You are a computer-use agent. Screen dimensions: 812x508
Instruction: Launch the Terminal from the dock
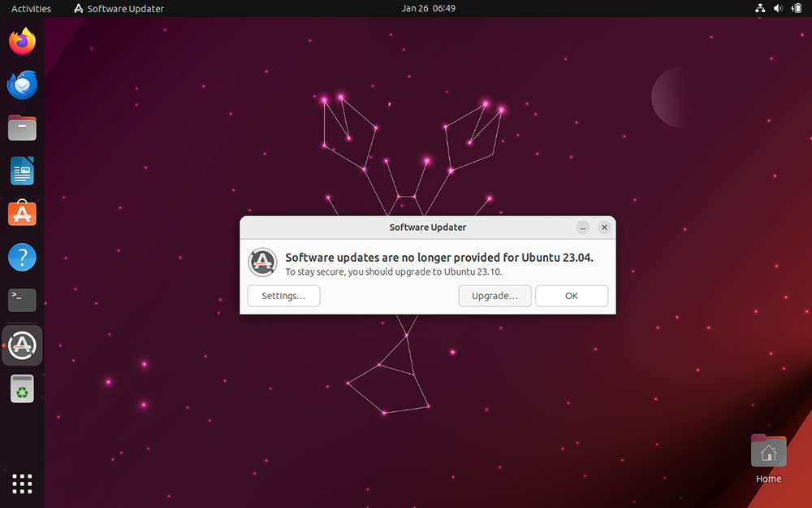click(22, 300)
